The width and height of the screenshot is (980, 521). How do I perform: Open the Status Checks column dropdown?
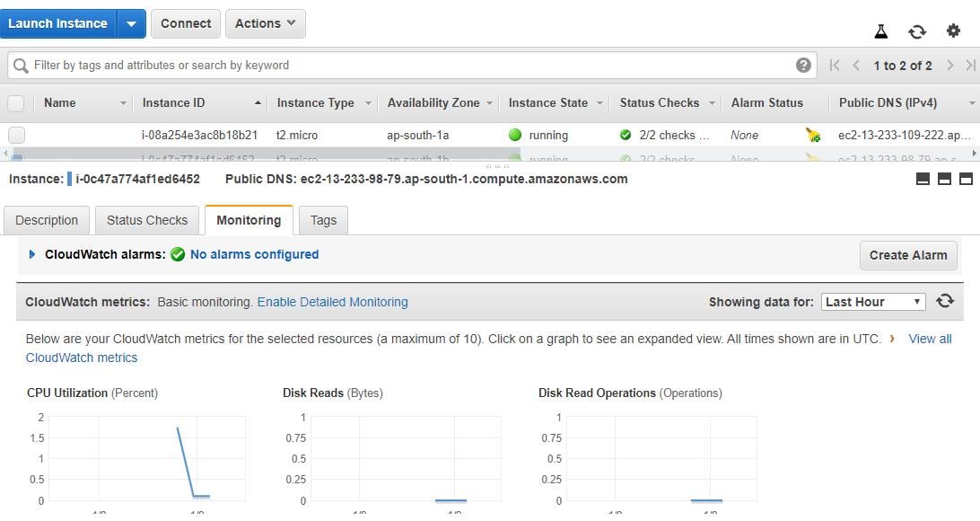click(712, 103)
